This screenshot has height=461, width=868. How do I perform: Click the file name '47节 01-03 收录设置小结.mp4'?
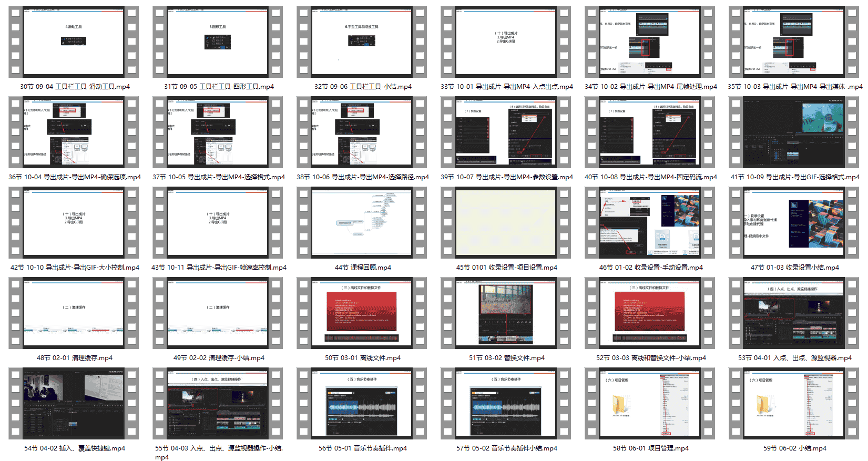[795, 268]
